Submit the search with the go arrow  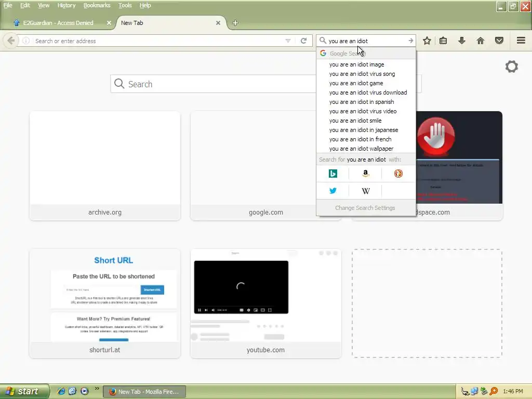[x=410, y=41]
